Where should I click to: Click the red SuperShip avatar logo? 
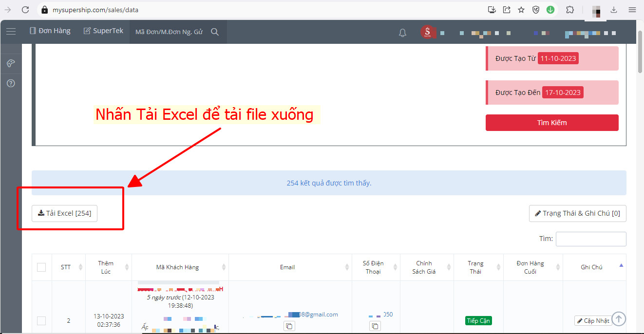coord(428,32)
